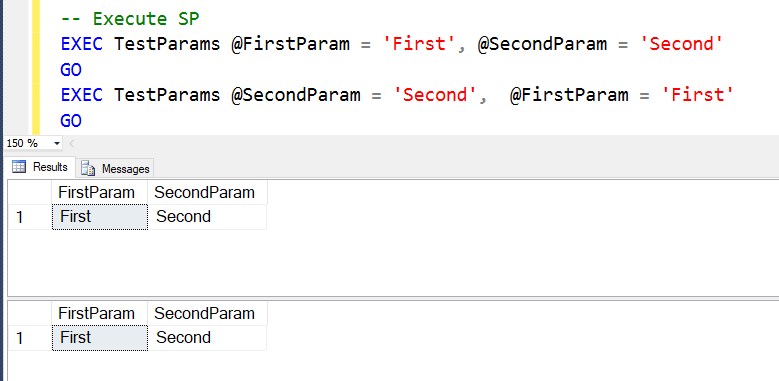Select row 1 header in second grid
This screenshot has height=381, width=779.
point(29,338)
